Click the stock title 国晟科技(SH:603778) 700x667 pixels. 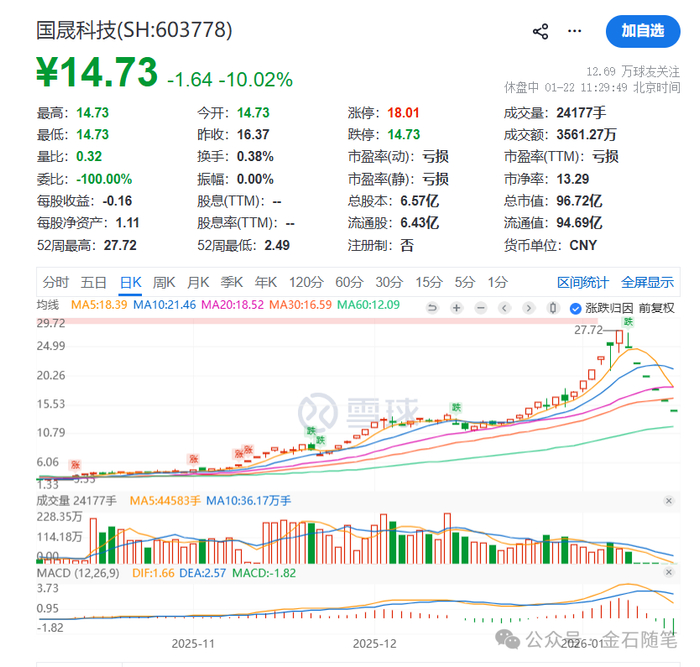pos(134,30)
